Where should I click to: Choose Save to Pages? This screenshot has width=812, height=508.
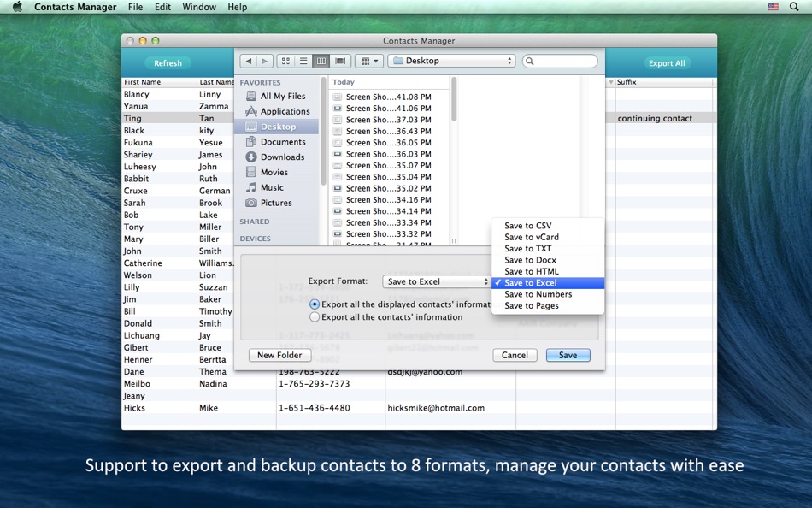(x=548, y=305)
